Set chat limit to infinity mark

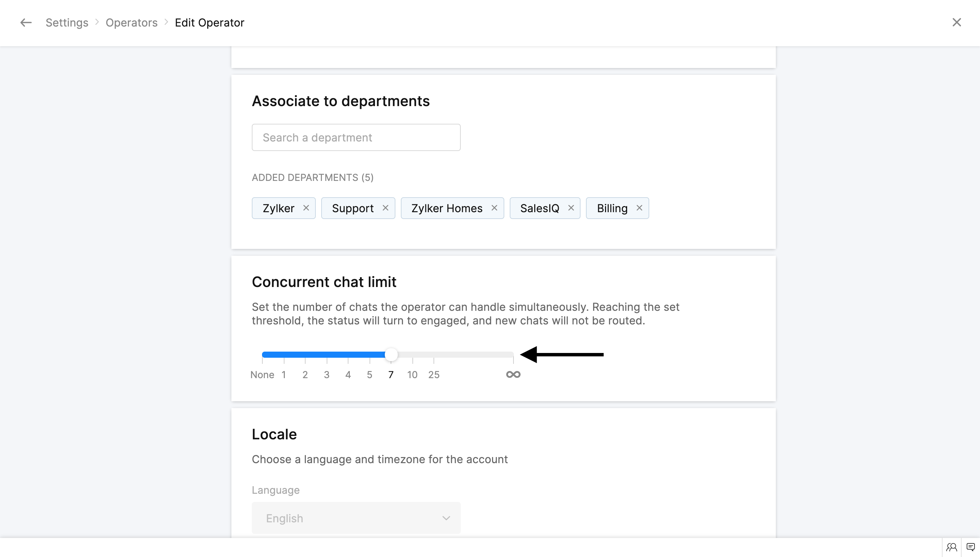pyautogui.click(x=513, y=355)
